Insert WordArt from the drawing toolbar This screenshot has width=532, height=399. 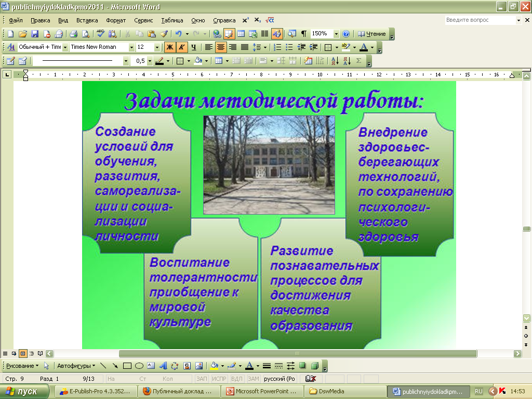[163, 366]
